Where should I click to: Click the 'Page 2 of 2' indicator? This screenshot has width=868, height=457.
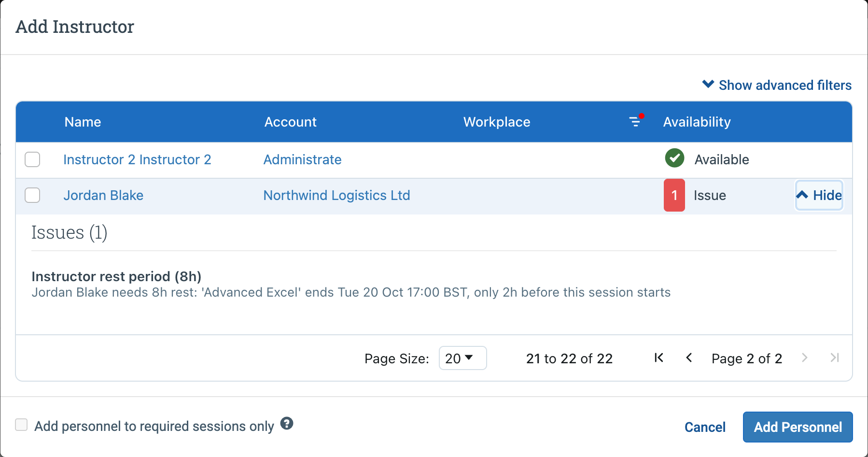click(x=747, y=358)
